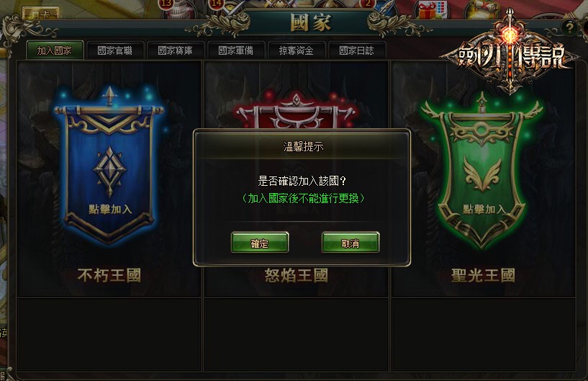Cancel the dialog with 取消 button
The image size is (588, 381).
click(x=350, y=243)
